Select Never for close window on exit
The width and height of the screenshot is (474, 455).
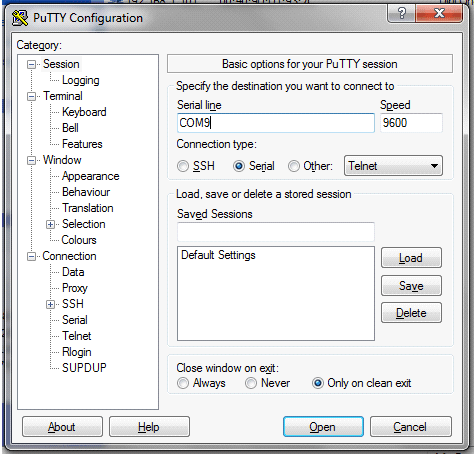click(251, 383)
